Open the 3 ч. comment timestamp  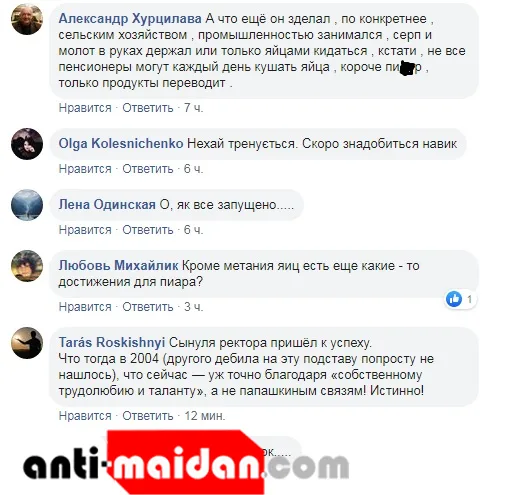tap(193, 307)
